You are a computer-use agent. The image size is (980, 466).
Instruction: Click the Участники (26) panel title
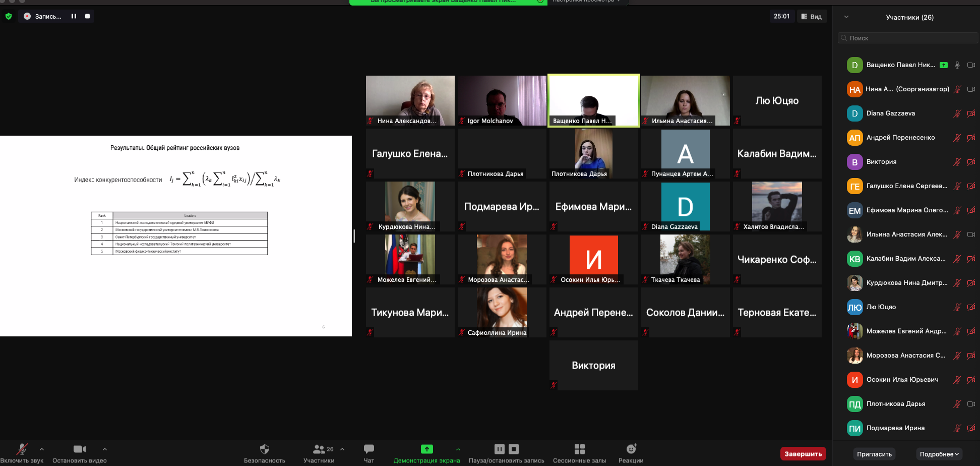[x=909, y=17]
